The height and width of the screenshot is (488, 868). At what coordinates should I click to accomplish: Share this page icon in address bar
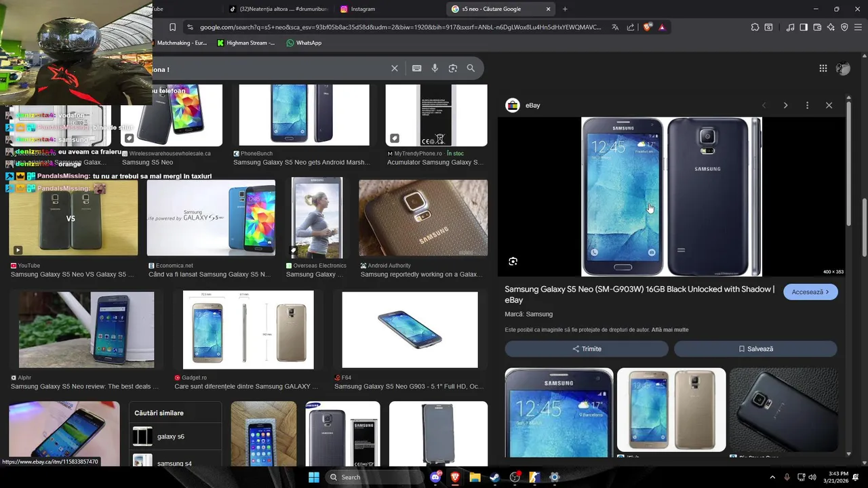631,27
